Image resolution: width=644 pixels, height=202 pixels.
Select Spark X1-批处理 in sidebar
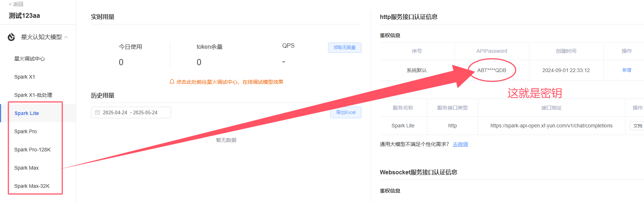coord(33,95)
